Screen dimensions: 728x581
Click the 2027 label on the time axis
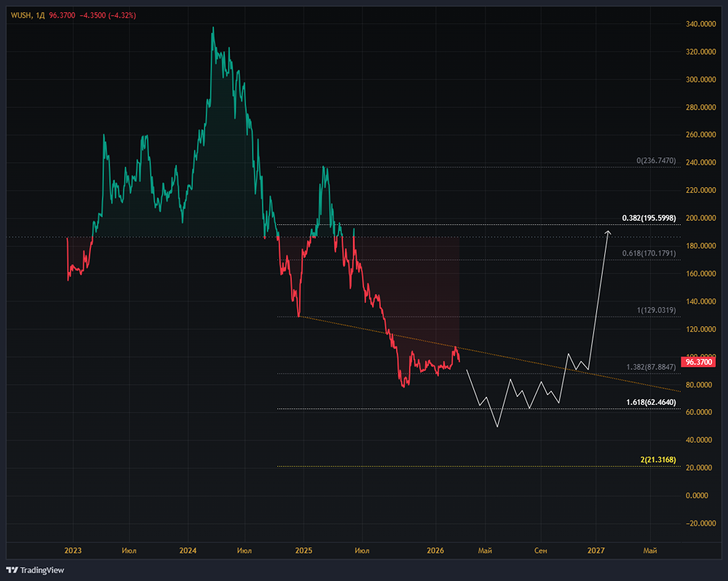[596, 550]
